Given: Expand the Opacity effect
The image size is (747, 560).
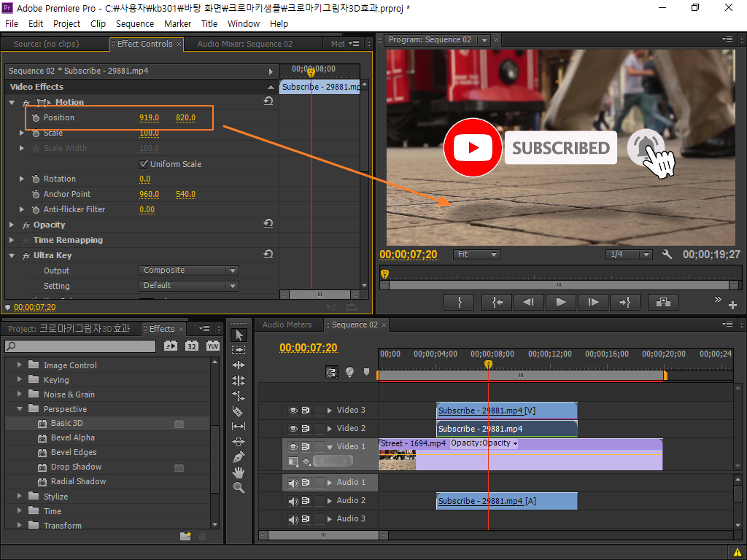Looking at the screenshot, I should click(12, 225).
